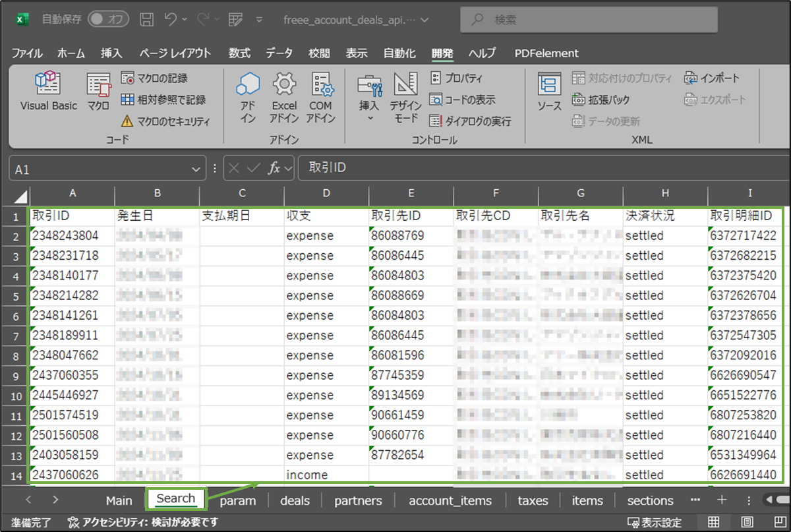
Task: Open the ヘルプ tab
Action: 483,53
